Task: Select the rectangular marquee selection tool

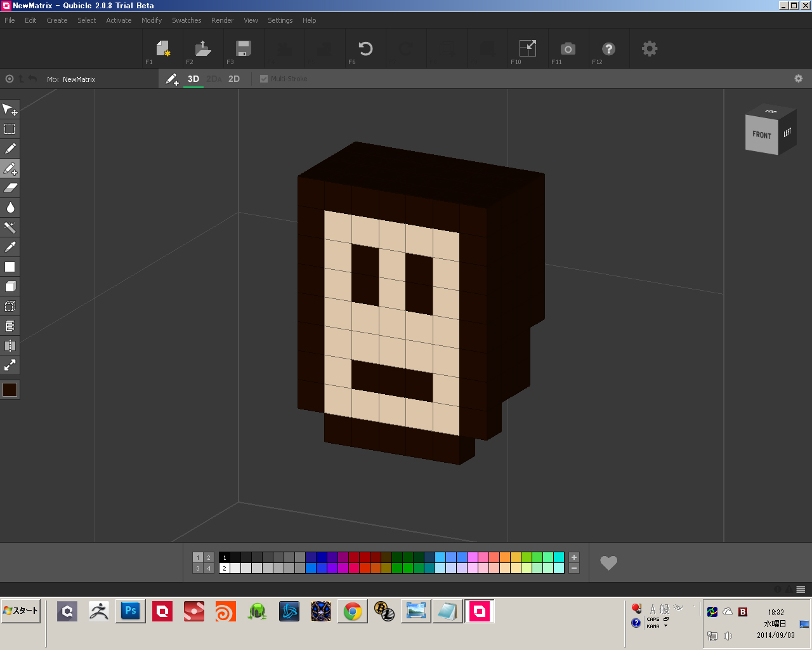Action: point(10,129)
